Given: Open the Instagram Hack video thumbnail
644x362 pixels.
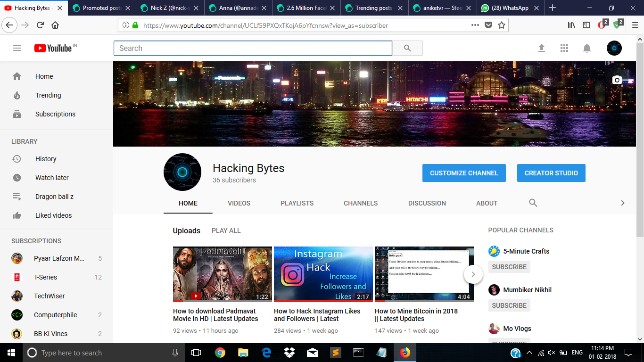Looking at the screenshot, I should (323, 274).
